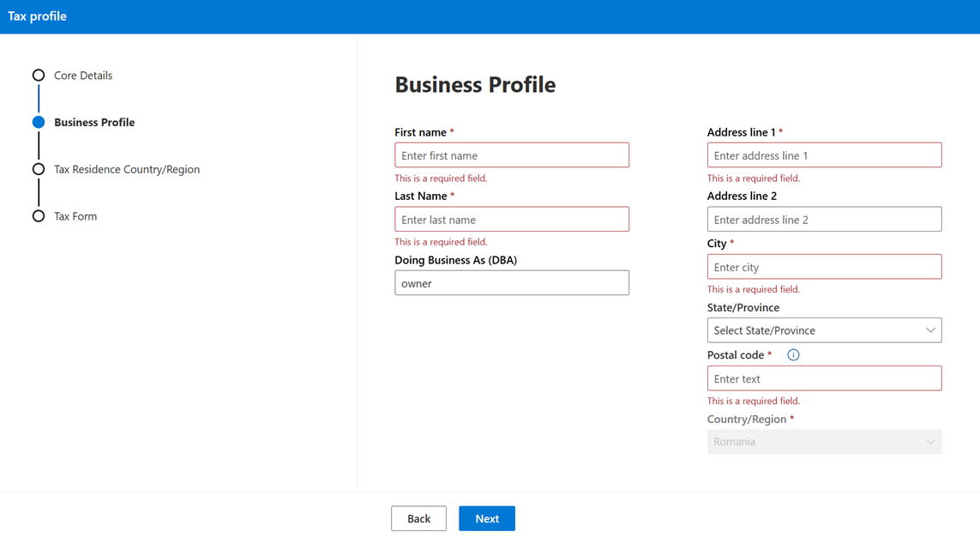Click the Back button
This screenshot has width=980, height=556.
418,518
